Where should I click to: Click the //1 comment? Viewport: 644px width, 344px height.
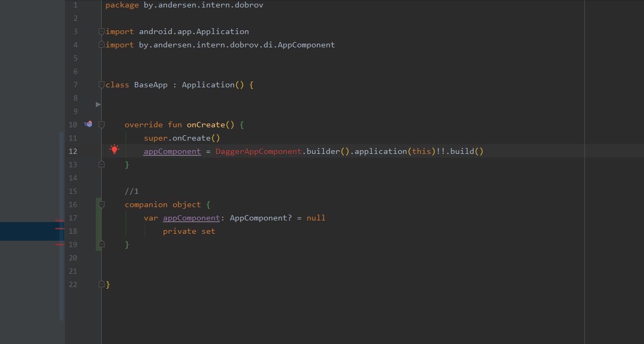[131, 191]
